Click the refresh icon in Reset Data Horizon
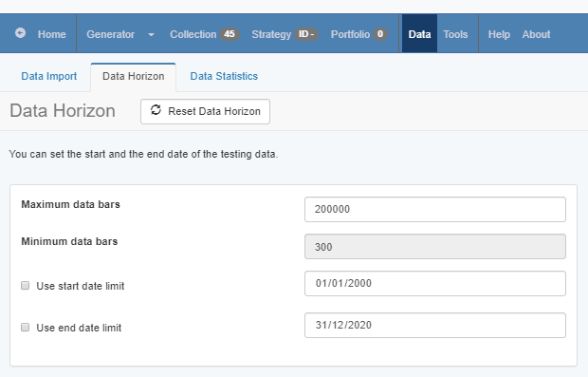The image size is (588, 377). (156, 110)
